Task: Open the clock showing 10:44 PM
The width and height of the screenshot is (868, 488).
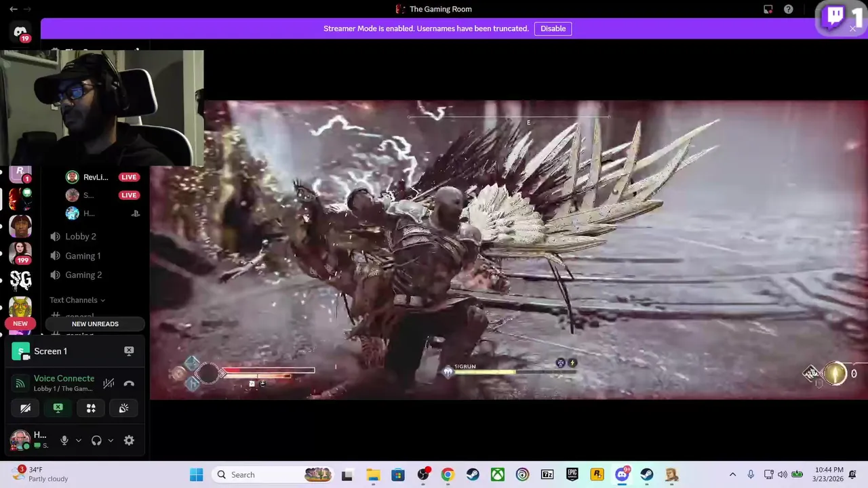Action: click(x=829, y=474)
